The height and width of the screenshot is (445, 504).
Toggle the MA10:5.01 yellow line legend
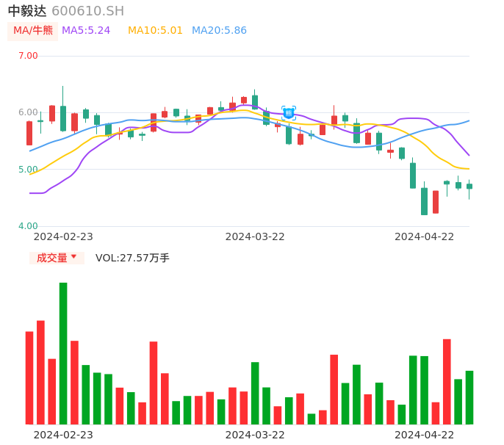coord(155,31)
